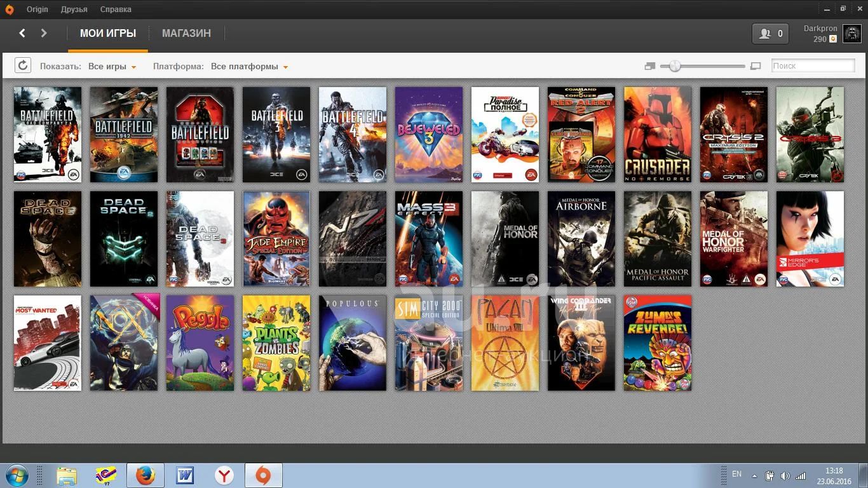
Task: Go back with the left arrow
Action: (x=22, y=33)
